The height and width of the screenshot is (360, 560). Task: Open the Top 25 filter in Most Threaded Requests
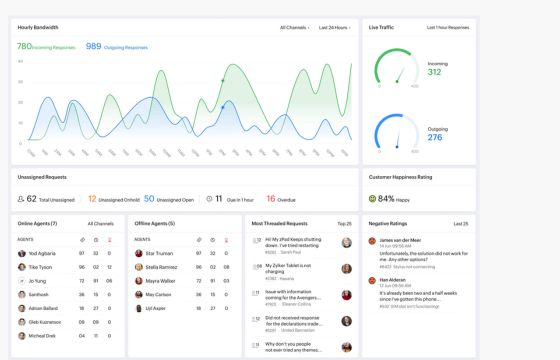point(345,224)
